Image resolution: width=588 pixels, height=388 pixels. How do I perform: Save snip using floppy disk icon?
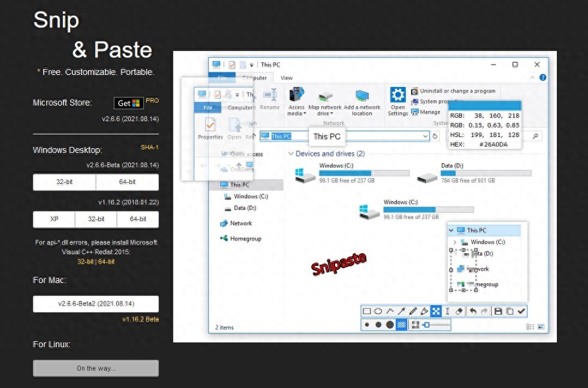(497, 311)
